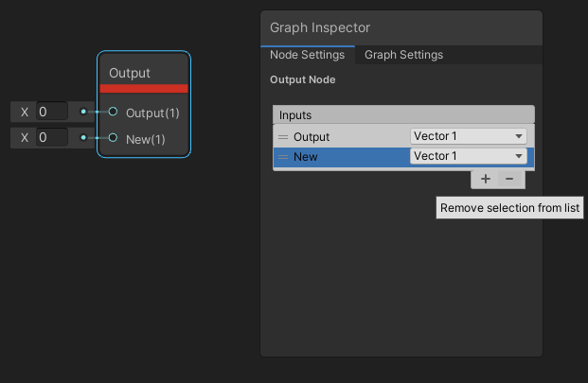Screen dimensions: 588x383
Task: Click the Inputs list header
Action: coord(403,115)
